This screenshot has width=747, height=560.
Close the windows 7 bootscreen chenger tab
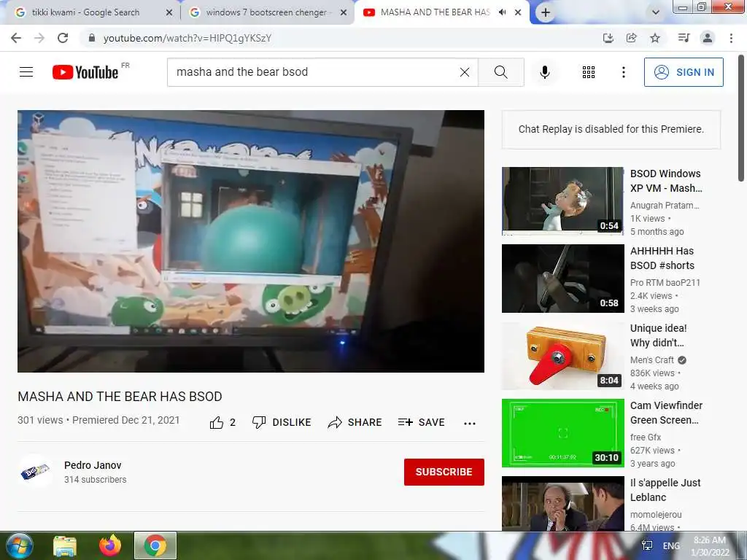344,13
